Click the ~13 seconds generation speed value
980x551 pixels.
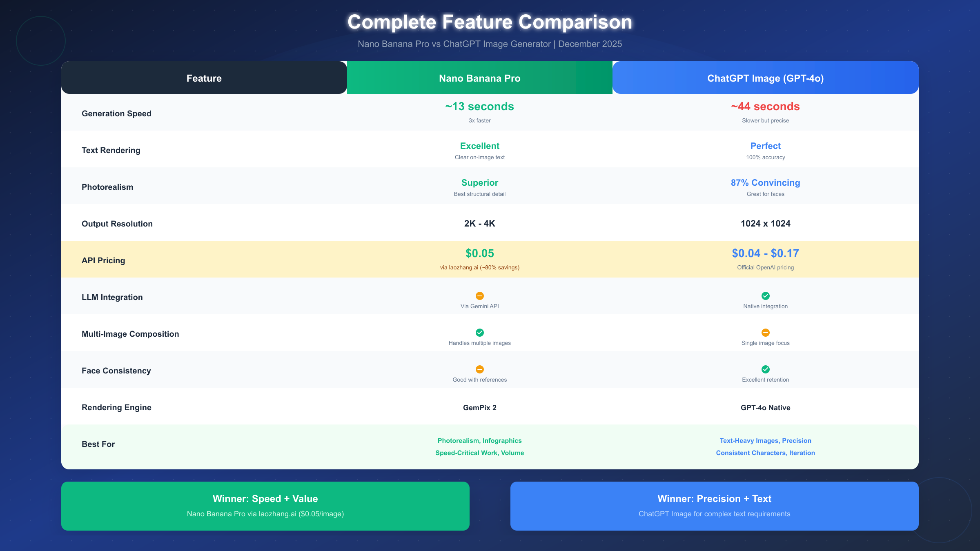click(479, 107)
